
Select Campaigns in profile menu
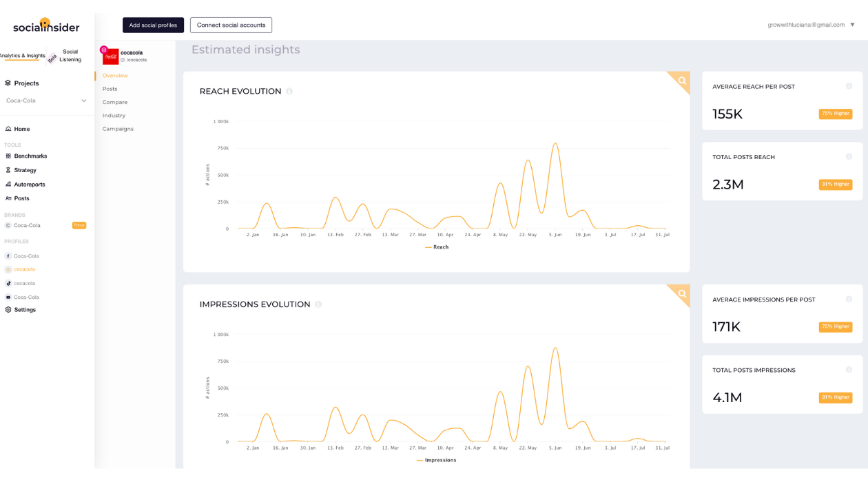(118, 129)
